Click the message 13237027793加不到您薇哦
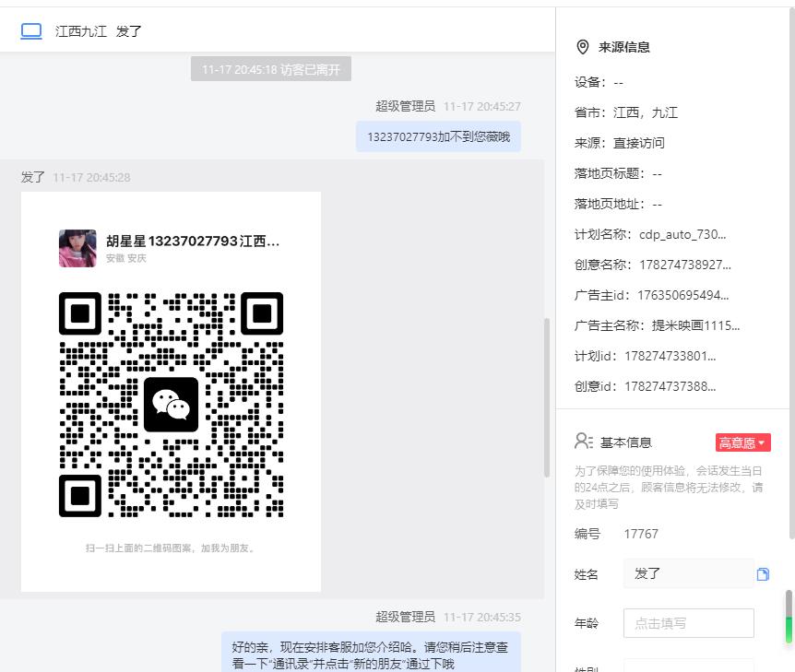Image resolution: width=795 pixels, height=672 pixels. pos(438,136)
